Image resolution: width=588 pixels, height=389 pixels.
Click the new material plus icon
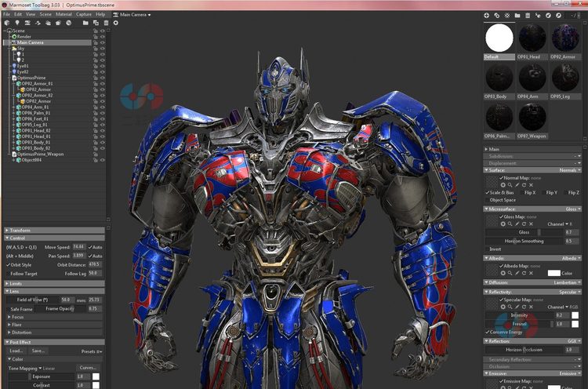[x=486, y=16]
